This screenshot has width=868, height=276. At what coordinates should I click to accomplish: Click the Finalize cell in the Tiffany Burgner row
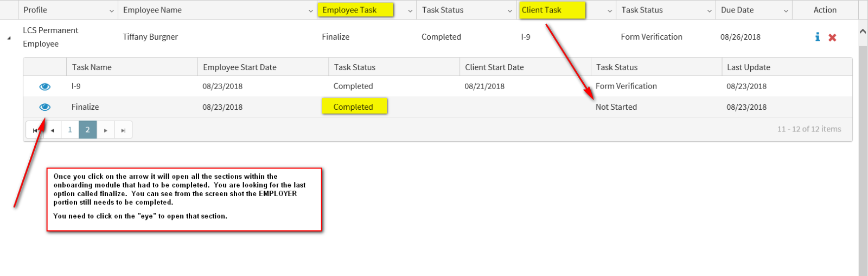pos(336,37)
